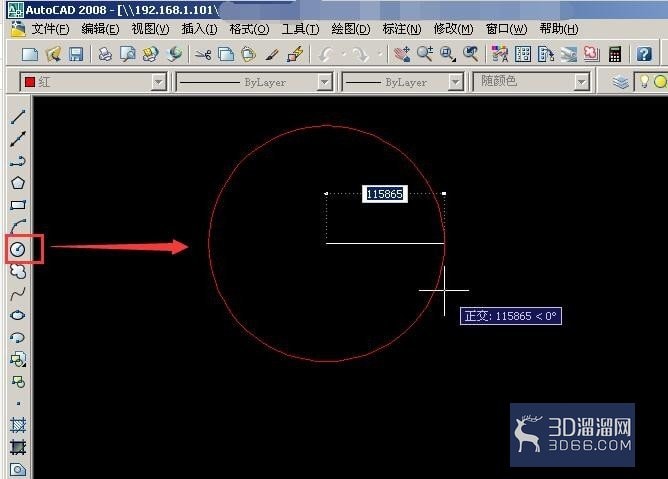Open the Markup Set Manager icon

[592, 54]
